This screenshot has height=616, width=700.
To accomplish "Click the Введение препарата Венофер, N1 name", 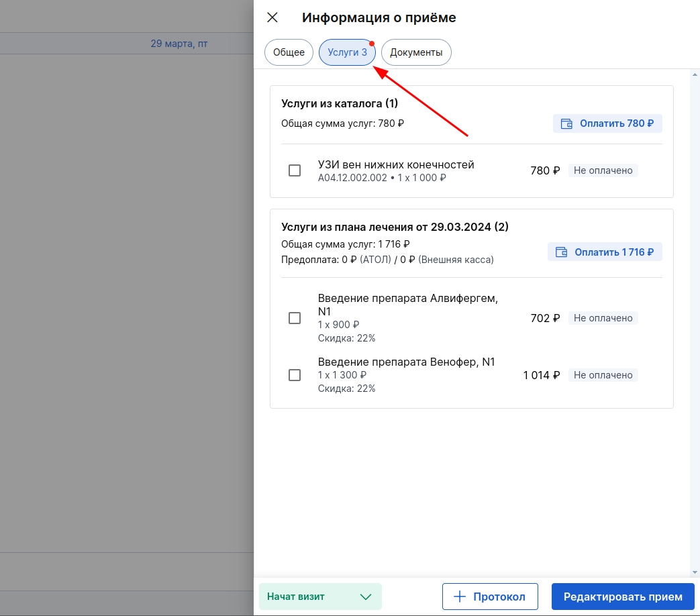I will coord(406,362).
